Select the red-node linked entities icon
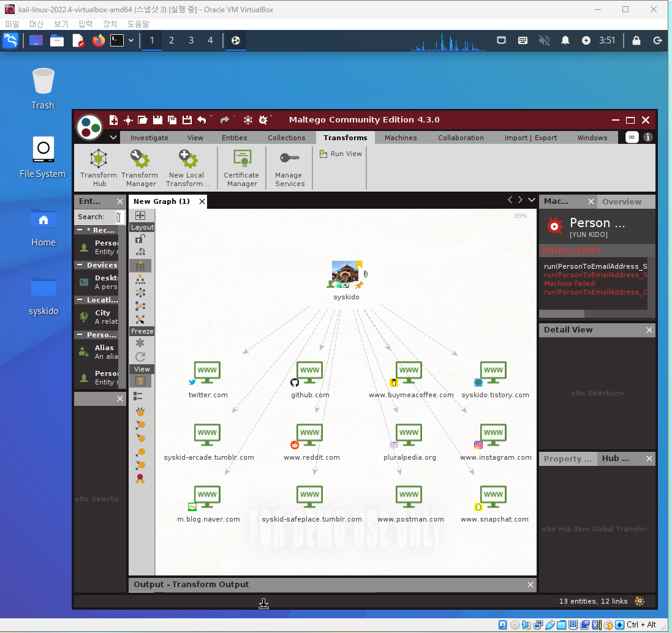Image resolution: width=672 pixels, height=633 pixels. click(140, 479)
